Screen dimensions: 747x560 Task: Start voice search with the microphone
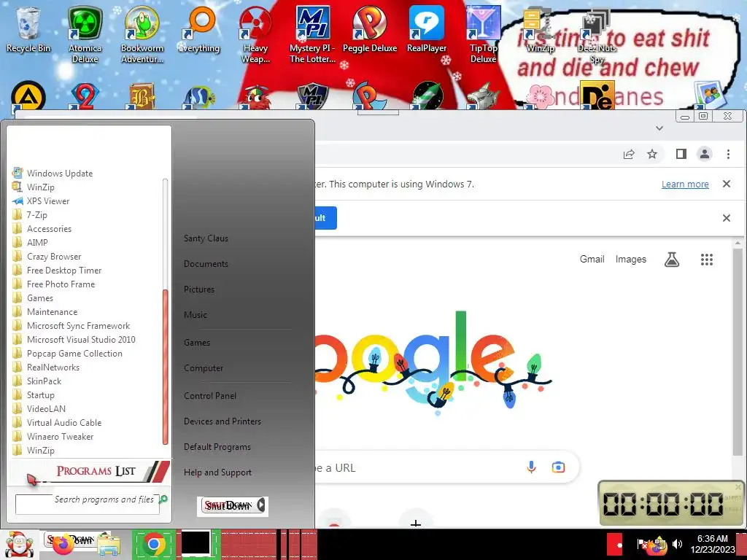(531, 467)
